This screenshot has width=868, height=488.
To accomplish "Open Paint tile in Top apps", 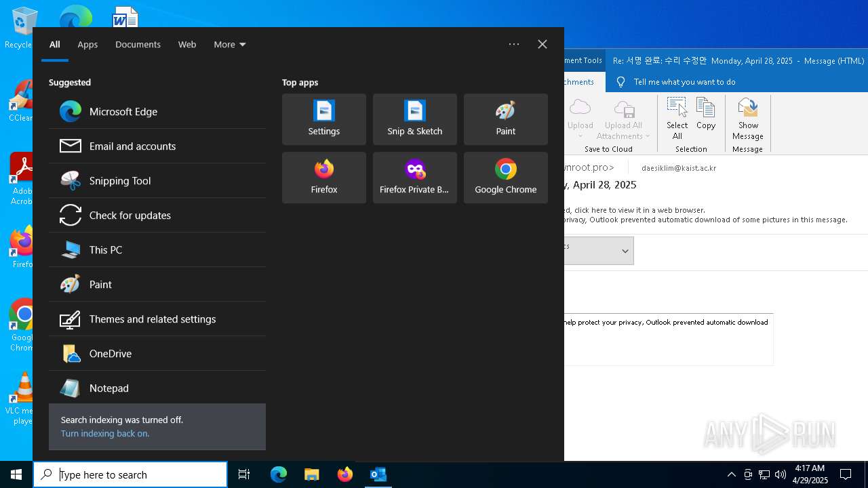I will pyautogui.click(x=506, y=119).
